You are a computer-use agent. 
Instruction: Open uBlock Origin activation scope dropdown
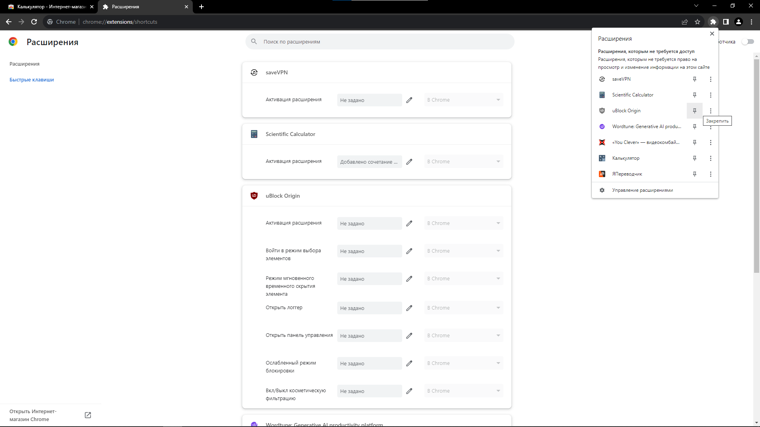pos(463,223)
